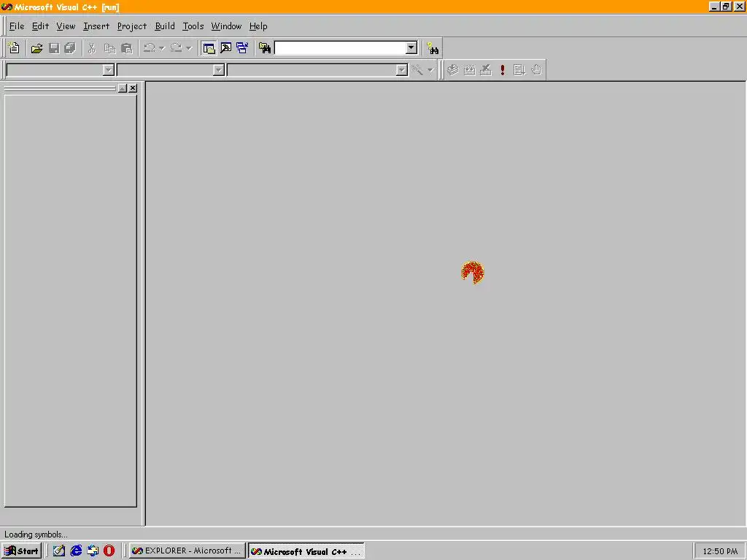The width and height of the screenshot is (747, 560).
Task: Open the File menu
Action: 17,26
